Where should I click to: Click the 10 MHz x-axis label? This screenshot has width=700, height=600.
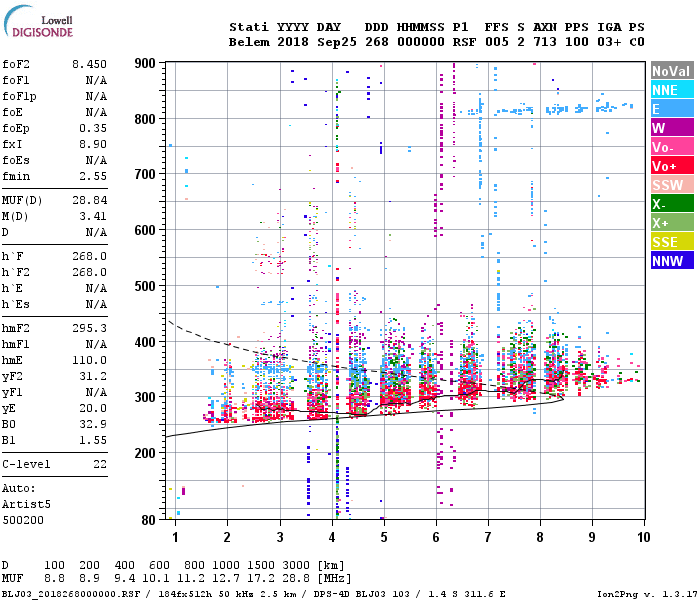(643, 537)
